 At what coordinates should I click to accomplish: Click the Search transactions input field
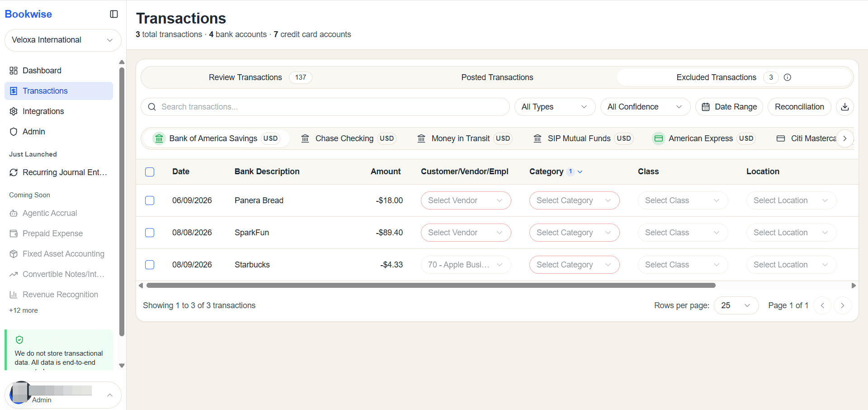pyautogui.click(x=325, y=107)
